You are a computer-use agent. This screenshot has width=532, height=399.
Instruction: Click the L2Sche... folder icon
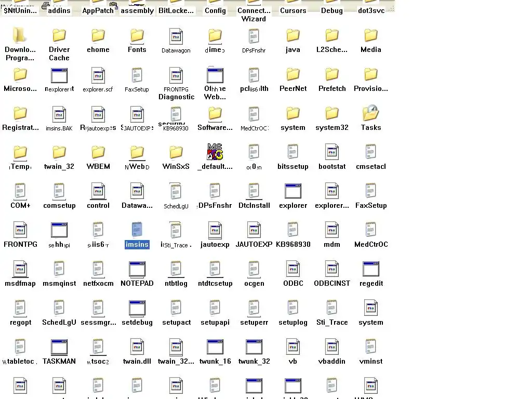(332, 35)
